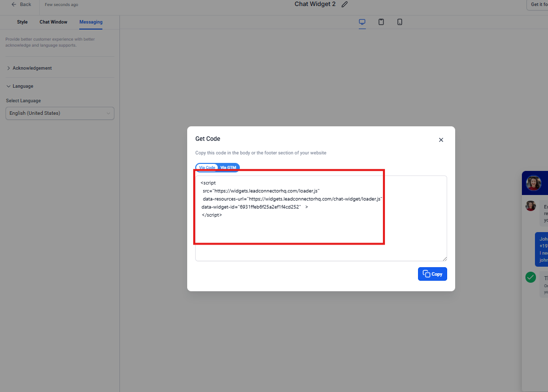The height and width of the screenshot is (392, 548).
Task: Switch to mobile phone preview icon
Action: (399, 22)
